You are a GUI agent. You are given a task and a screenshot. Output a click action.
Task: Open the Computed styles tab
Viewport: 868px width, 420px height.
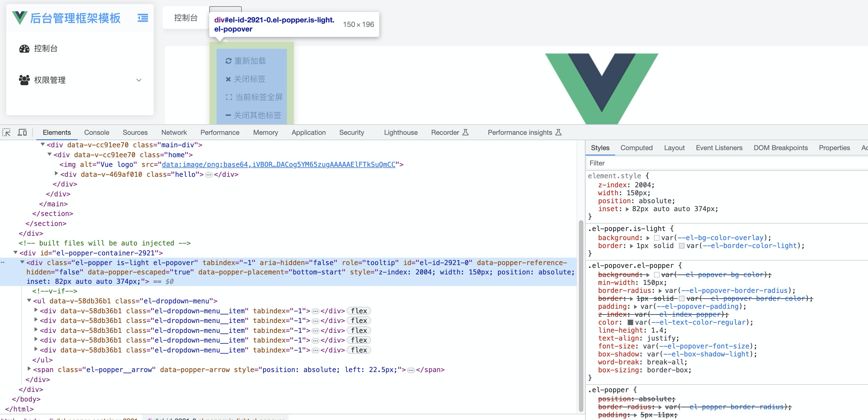636,148
